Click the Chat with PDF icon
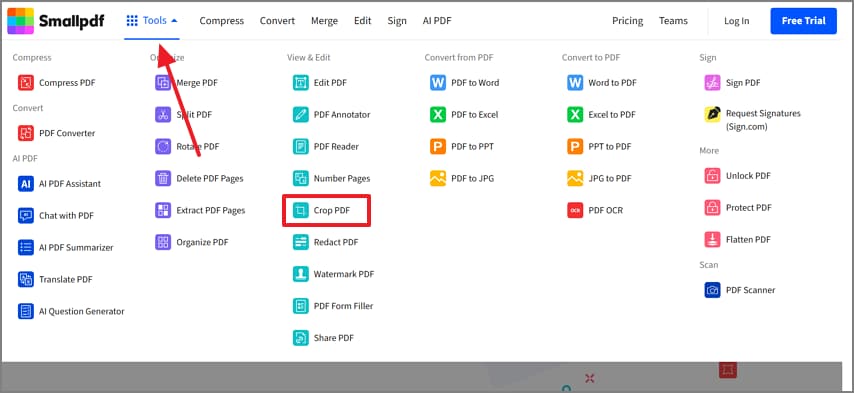 coord(26,216)
